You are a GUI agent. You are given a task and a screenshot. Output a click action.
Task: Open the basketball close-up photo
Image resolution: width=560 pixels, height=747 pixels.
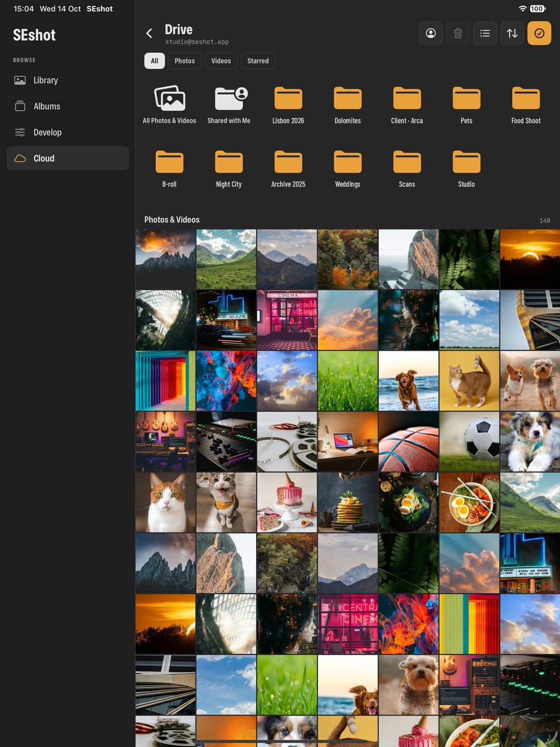coord(409,441)
